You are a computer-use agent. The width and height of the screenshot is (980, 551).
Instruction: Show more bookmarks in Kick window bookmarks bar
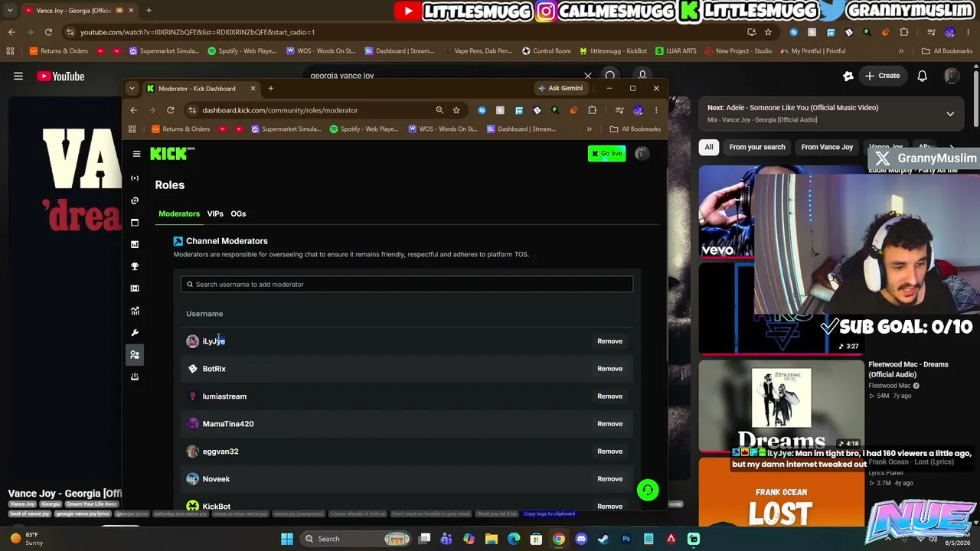pos(590,129)
